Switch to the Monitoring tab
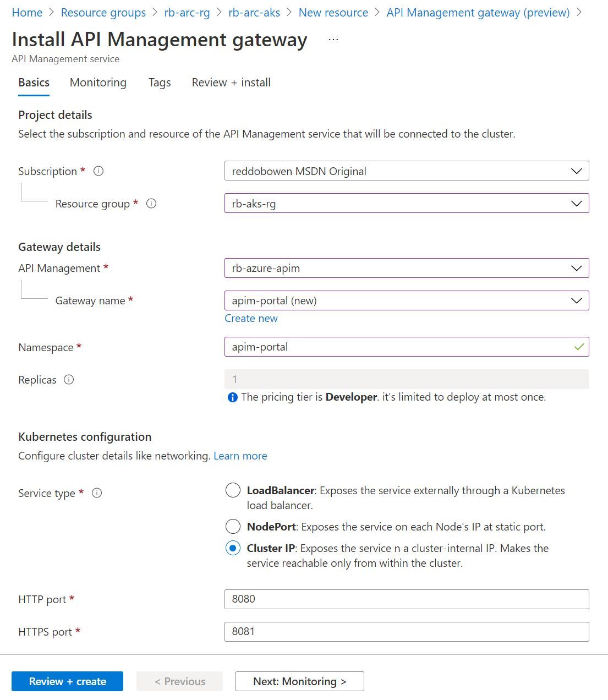Image resolution: width=608 pixels, height=700 pixels. [x=97, y=83]
